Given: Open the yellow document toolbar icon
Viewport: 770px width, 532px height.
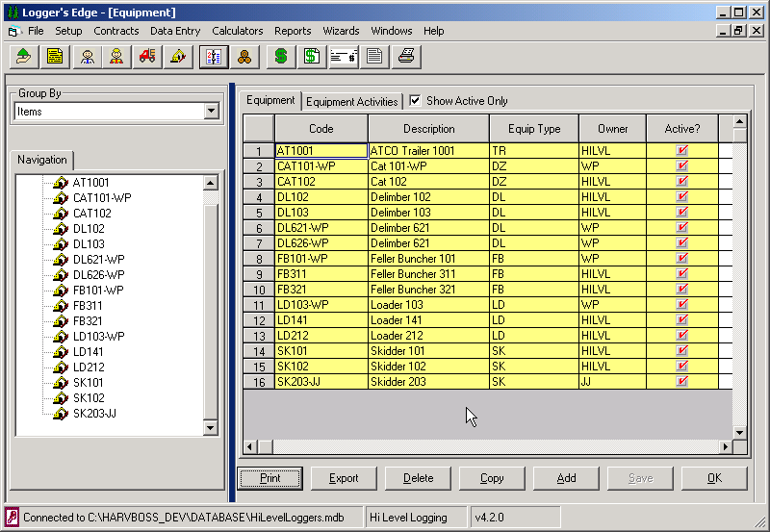Looking at the screenshot, I should coord(55,57).
